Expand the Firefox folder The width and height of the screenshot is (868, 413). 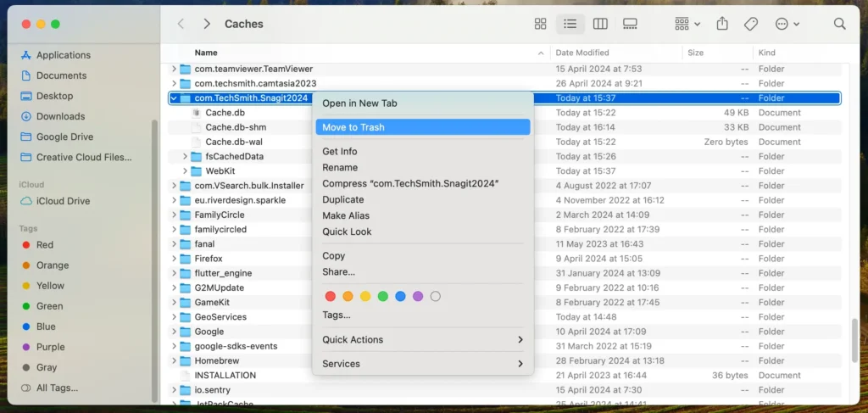click(174, 259)
